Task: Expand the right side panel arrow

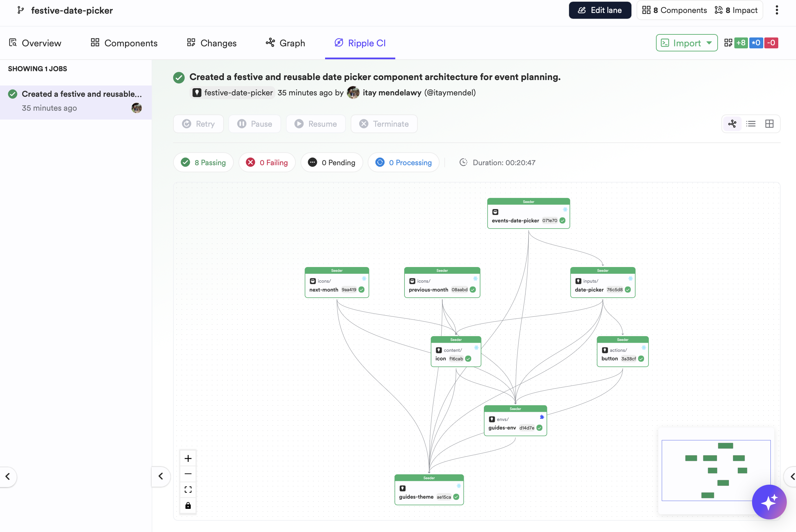Action: click(x=791, y=476)
